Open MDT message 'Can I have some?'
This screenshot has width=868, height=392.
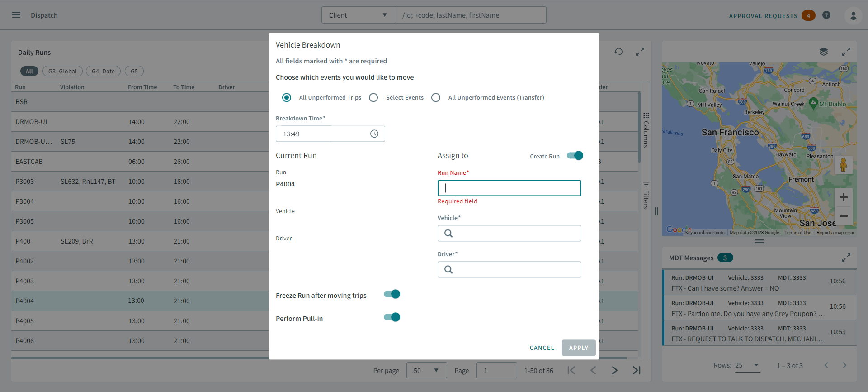click(x=759, y=282)
